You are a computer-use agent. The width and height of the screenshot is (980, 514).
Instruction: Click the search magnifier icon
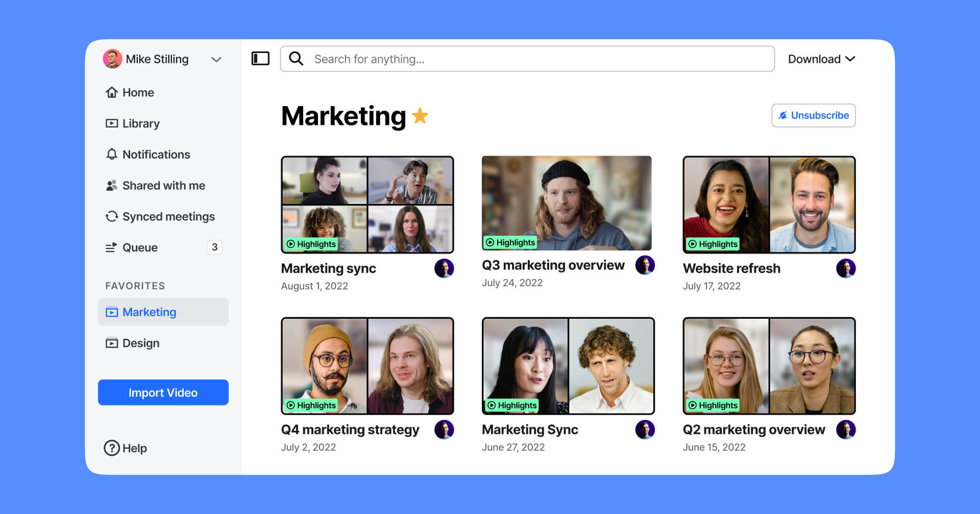point(296,59)
